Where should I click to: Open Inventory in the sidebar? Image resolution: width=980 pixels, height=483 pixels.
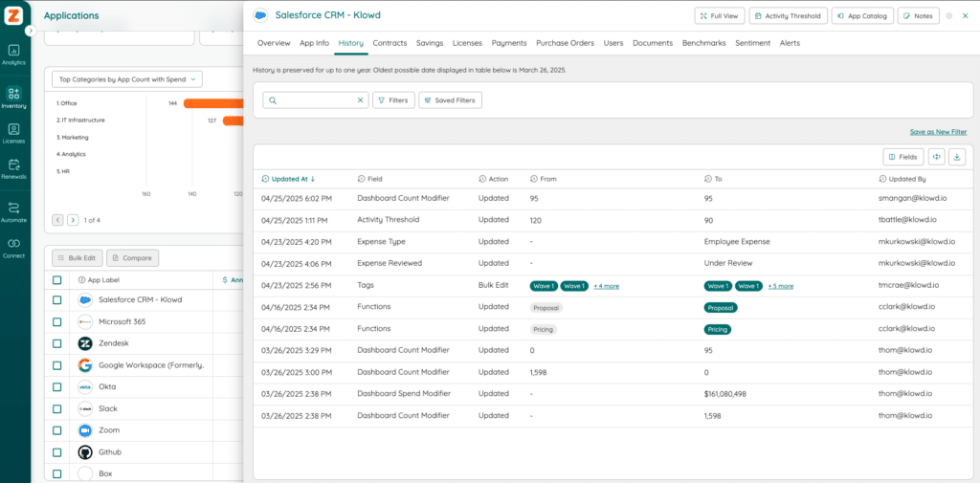click(13, 99)
